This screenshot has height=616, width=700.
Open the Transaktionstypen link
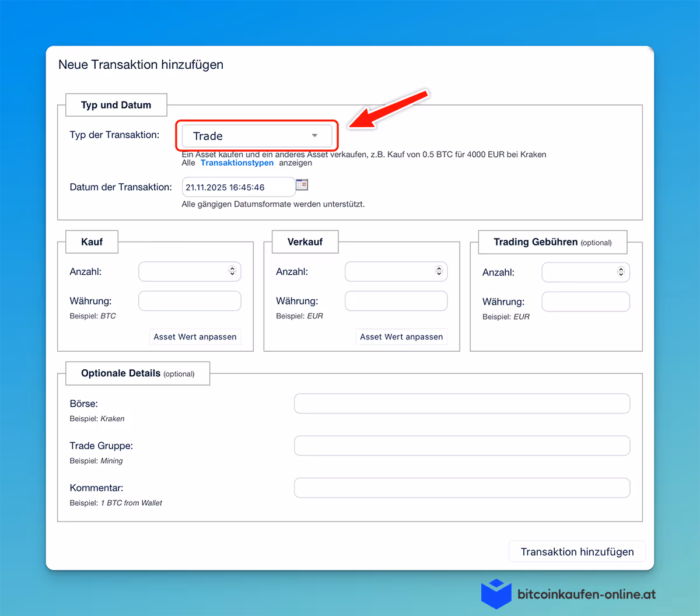(237, 163)
